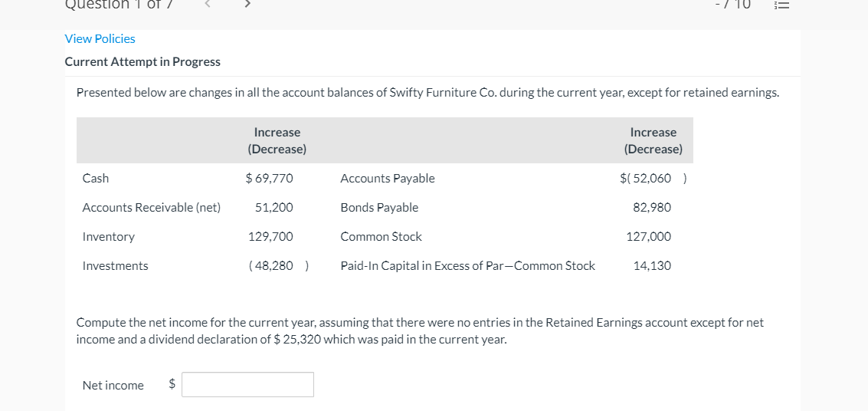Click the Net income input field
Viewport: 868px width, 411px height.
point(247,384)
